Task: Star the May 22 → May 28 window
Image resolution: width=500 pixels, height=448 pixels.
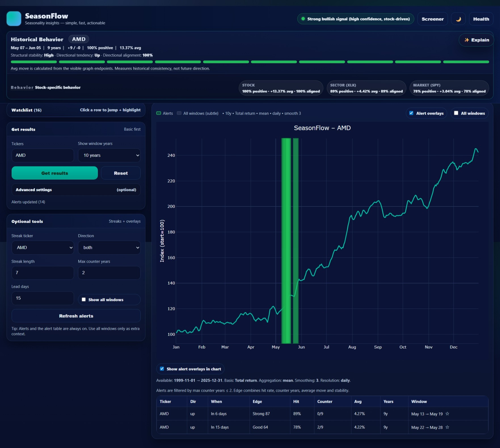Action: tap(447, 427)
